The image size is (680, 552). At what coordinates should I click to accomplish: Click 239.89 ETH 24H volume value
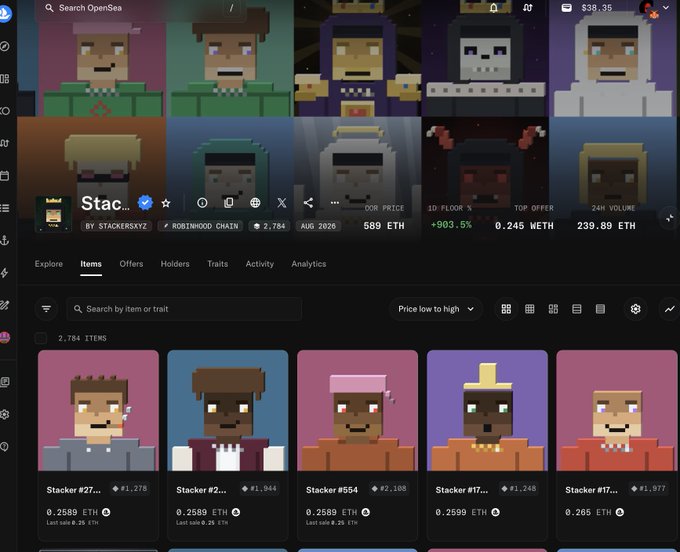(x=606, y=226)
